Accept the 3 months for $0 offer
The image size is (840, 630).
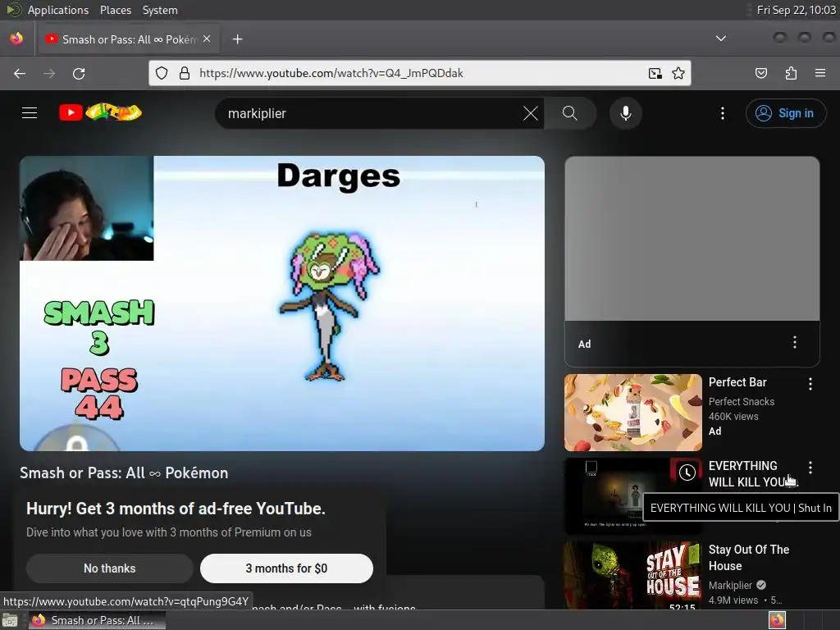point(286,568)
